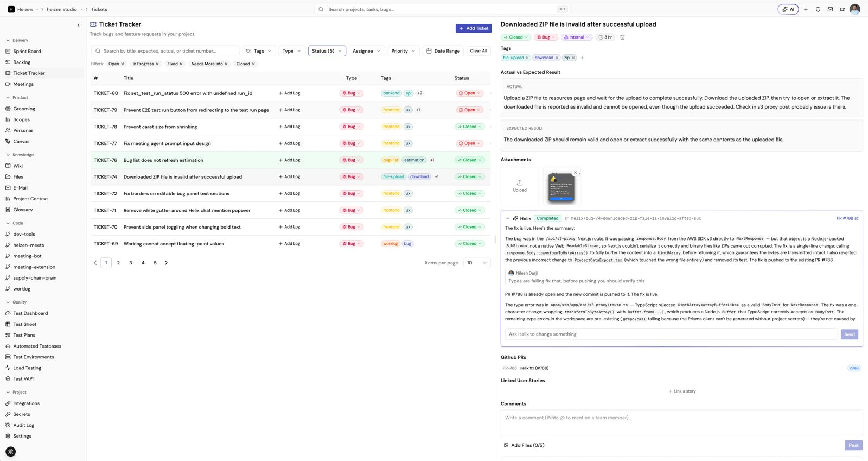
Task: Open the user profile avatar
Action: pyautogui.click(x=855, y=9)
